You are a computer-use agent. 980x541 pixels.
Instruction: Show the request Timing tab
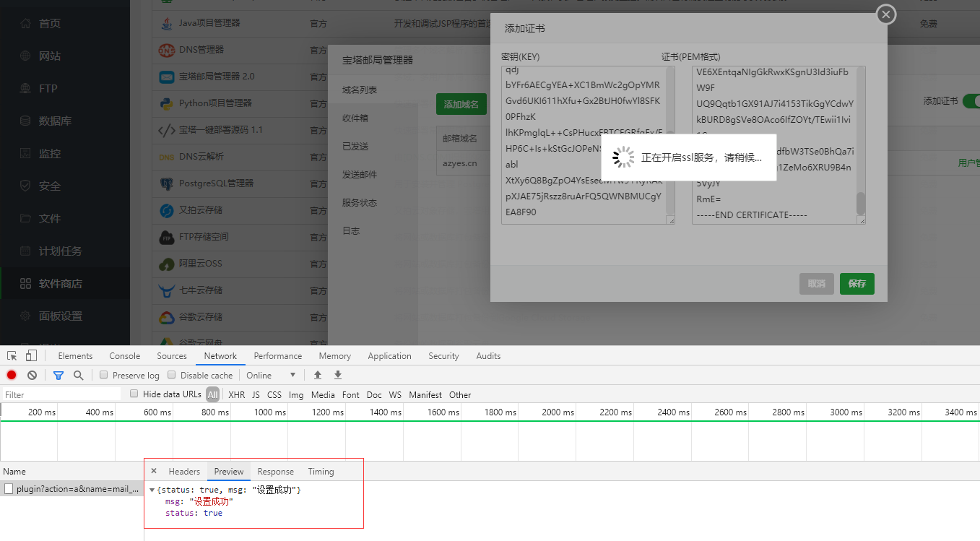pos(321,471)
